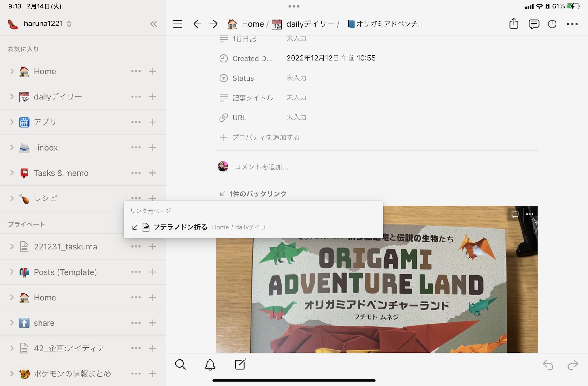Expand the dailyデイリー page tree
The width and height of the screenshot is (588, 386).
coord(12,97)
